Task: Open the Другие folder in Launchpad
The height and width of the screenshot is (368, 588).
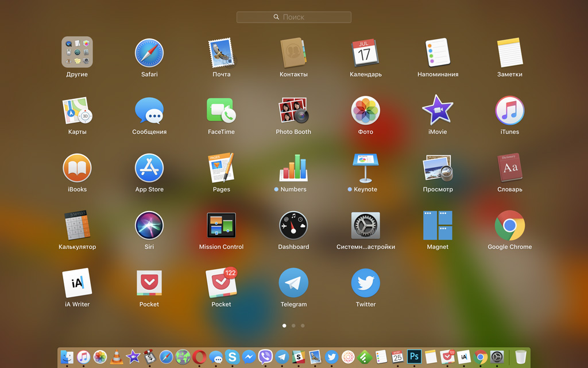Action: [x=78, y=52]
